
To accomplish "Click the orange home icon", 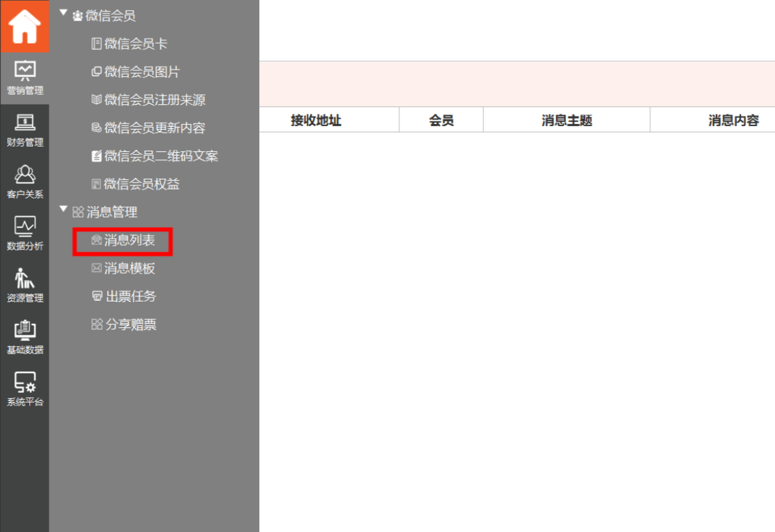I will [25, 27].
